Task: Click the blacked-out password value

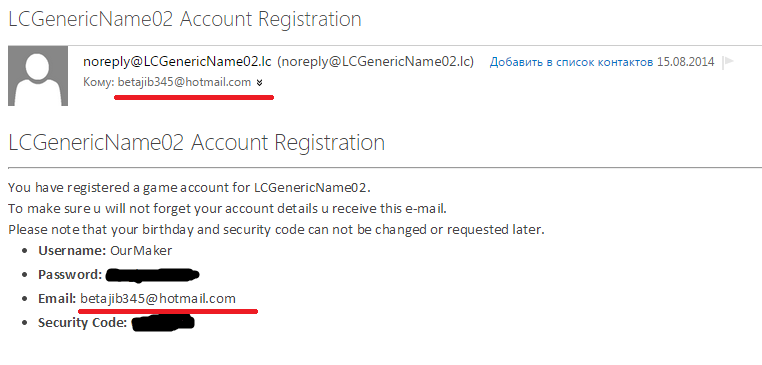Action: point(153,275)
